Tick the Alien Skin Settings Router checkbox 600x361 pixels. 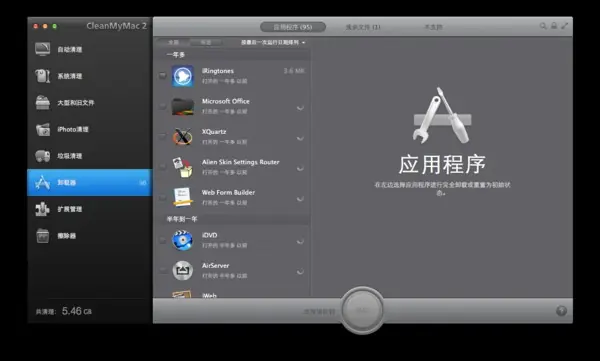click(163, 167)
